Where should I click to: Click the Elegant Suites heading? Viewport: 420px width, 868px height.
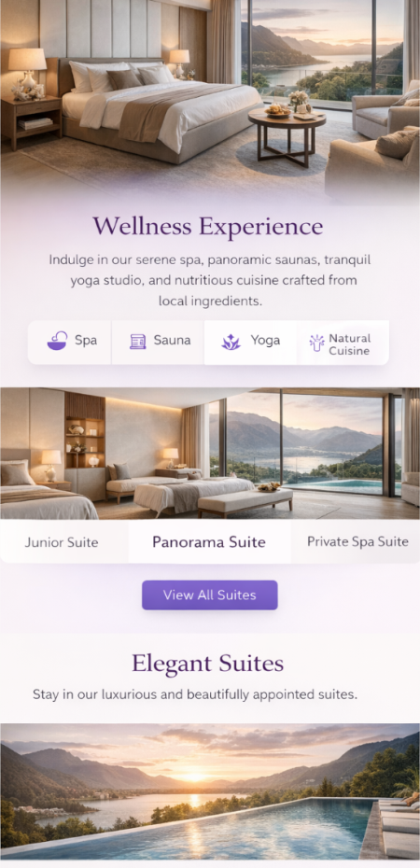click(207, 664)
